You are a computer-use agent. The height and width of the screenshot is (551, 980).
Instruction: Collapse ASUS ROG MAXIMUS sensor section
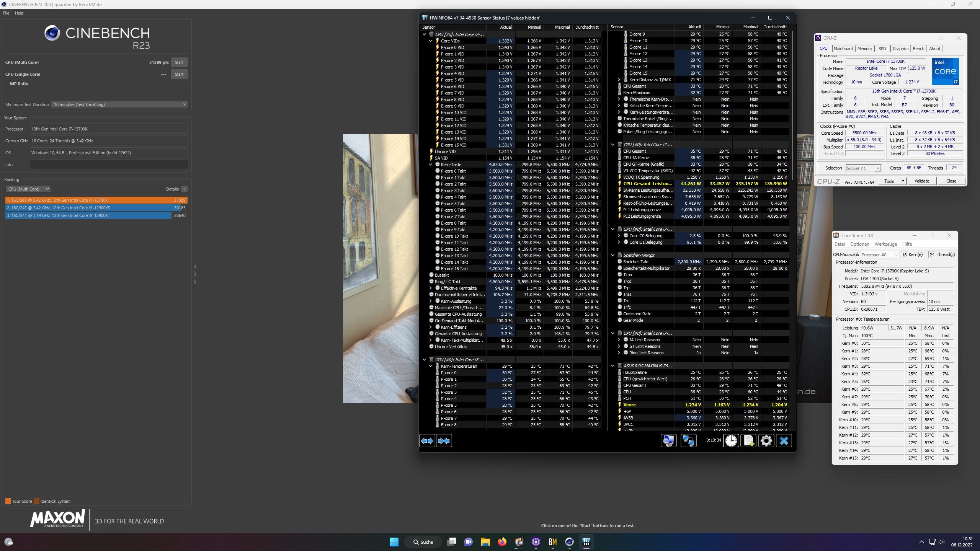[612, 366]
